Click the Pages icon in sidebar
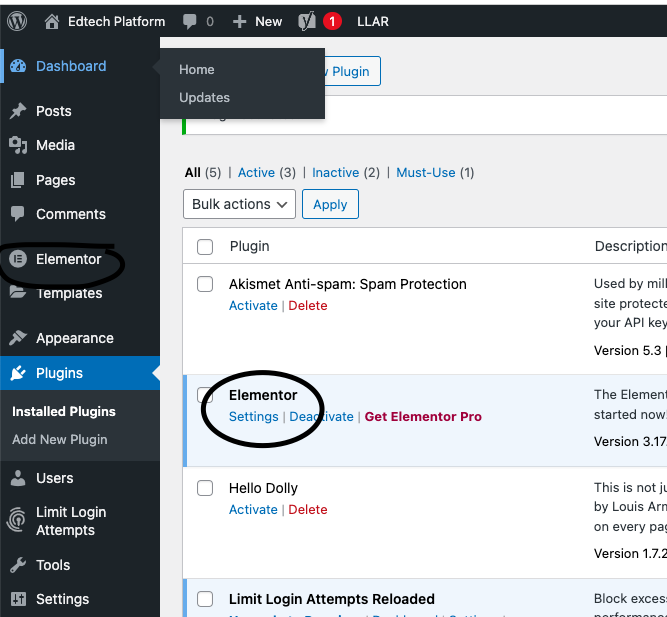This screenshot has width=667, height=617. [x=17, y=180]
